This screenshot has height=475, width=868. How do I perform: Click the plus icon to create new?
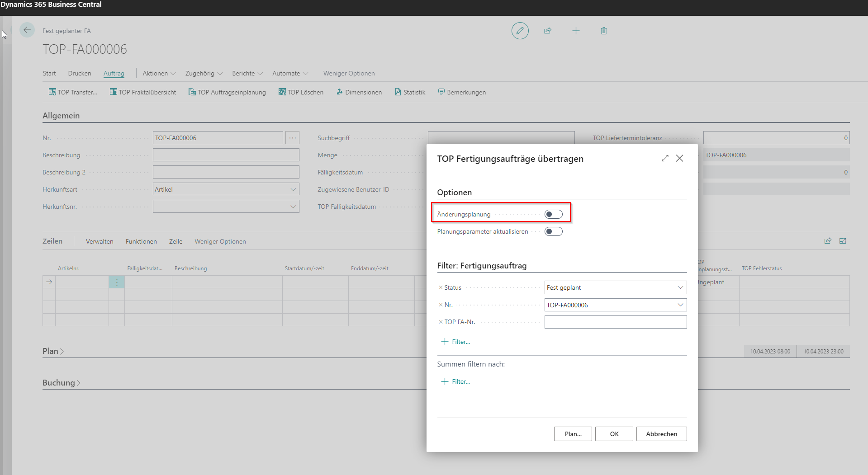point(576,31)
